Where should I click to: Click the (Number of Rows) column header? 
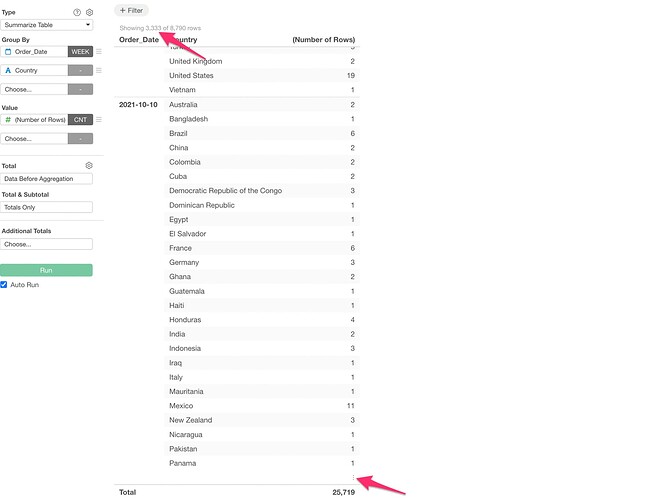[x=322, y=40]
